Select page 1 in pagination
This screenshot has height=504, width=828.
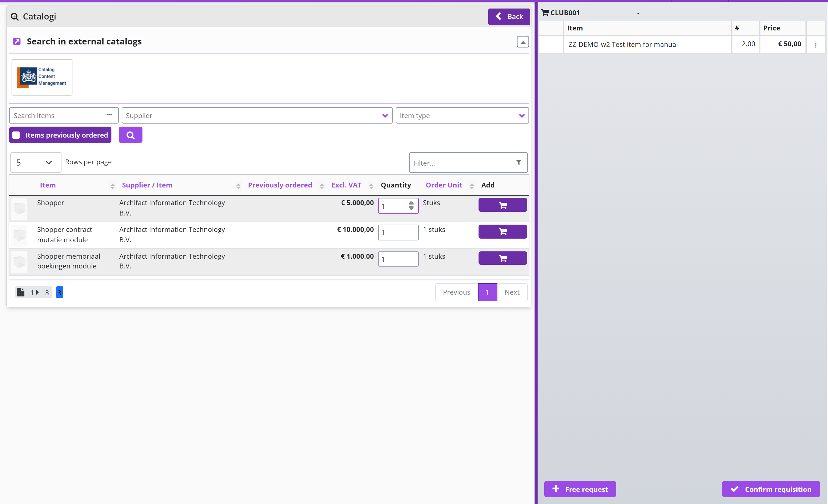[487, 292]
